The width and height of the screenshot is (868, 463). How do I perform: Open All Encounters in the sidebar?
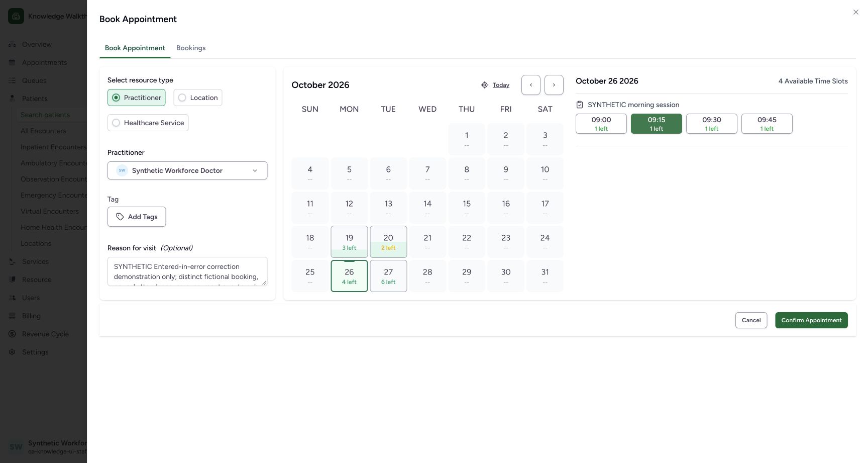[x=43, y=131]
